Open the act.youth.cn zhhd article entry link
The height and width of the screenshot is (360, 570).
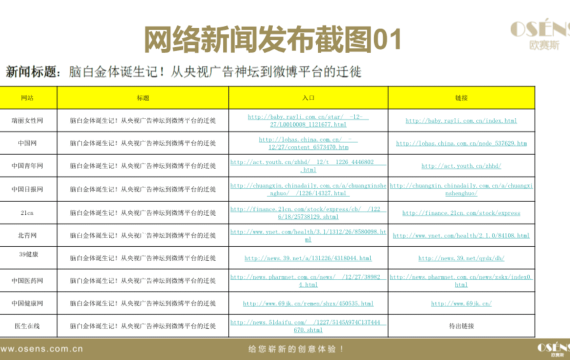pyautogui.click(x=308, y=166)
